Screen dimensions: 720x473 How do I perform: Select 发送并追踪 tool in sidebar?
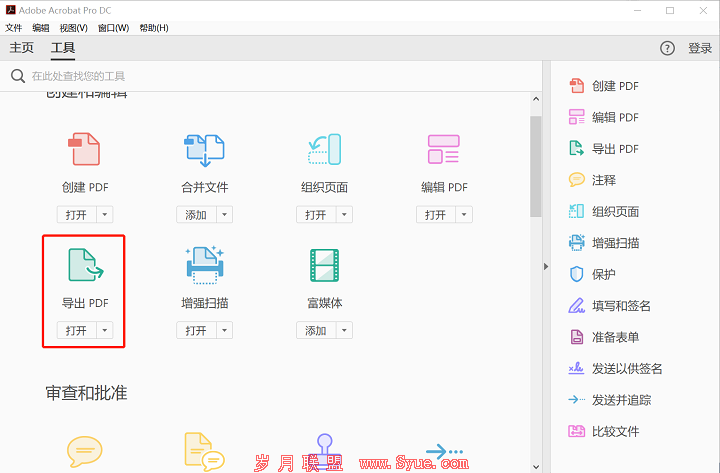609,400
